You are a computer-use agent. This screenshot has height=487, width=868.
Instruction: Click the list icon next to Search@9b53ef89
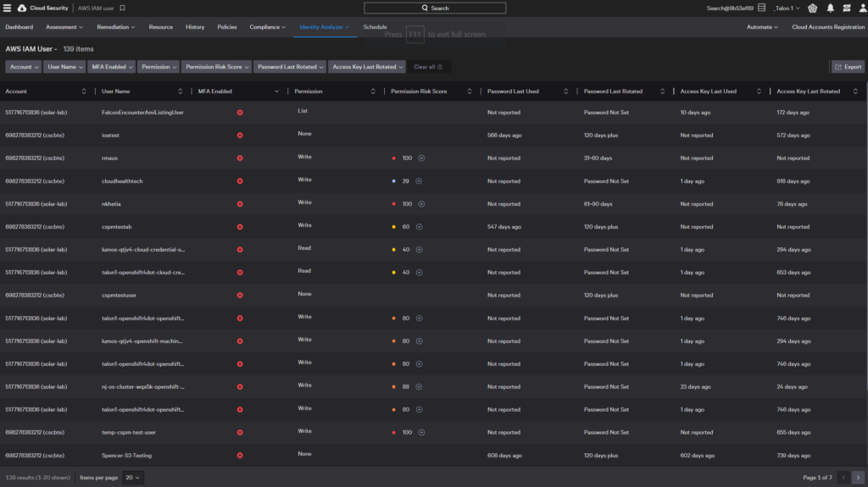pos(762,8)
